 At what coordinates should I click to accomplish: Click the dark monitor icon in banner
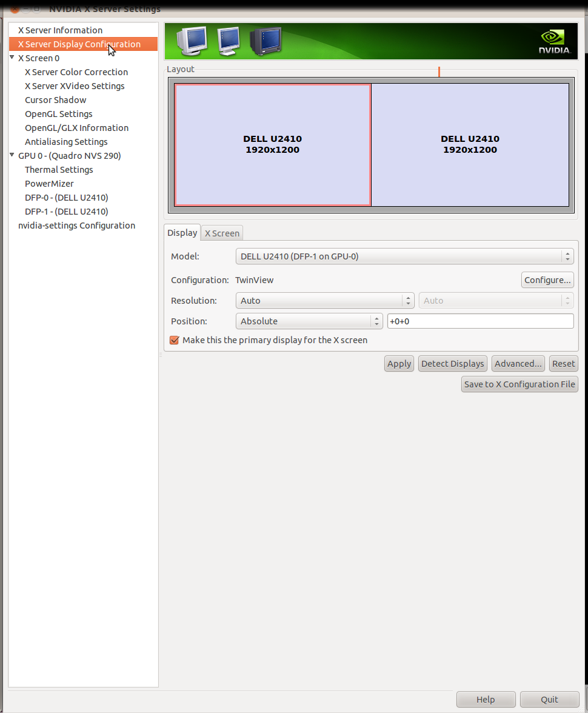tap(266, 41)
